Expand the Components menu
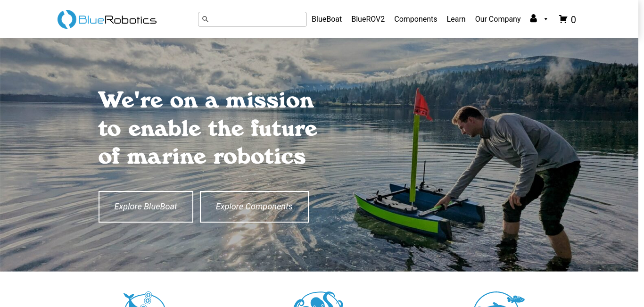Screen dimensions: 644x307 [415, 19]
